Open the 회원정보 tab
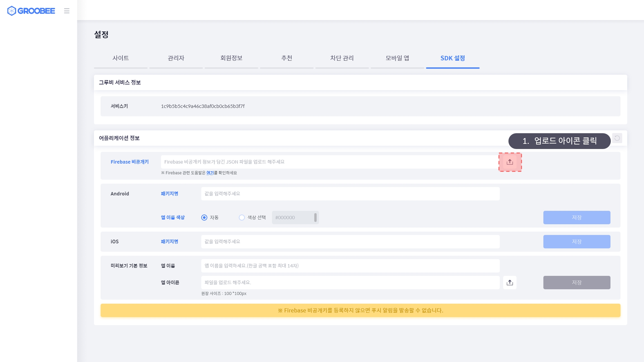Screen dimensions: 644x362 [x=231, y=58]
